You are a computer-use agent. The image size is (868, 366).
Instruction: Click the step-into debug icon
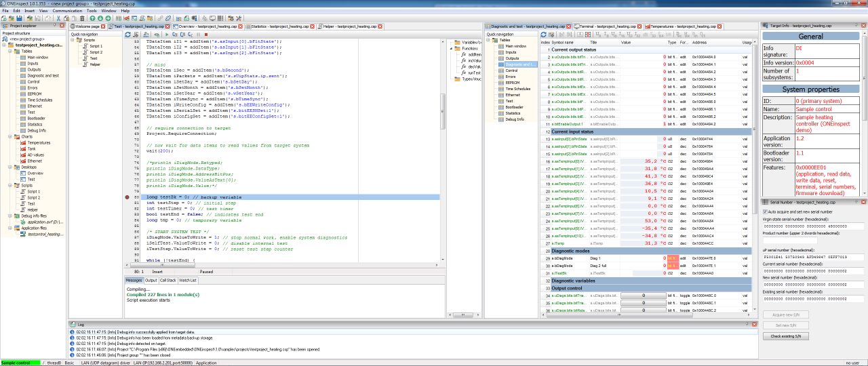pyautogui.click(x=174, y=34)
